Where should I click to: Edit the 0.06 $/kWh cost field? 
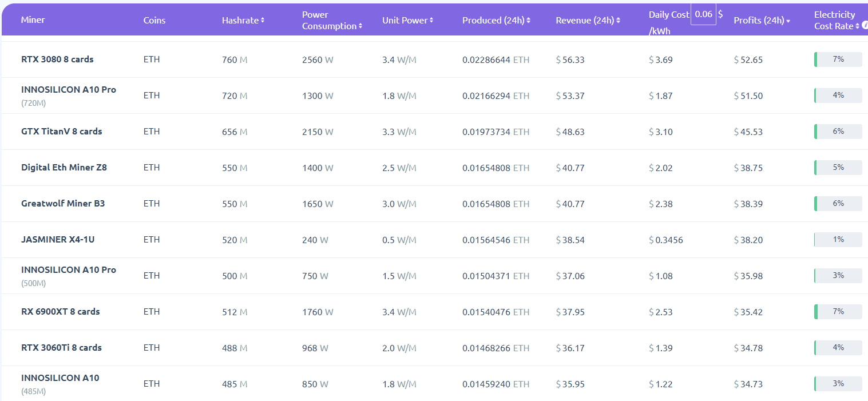703,14
